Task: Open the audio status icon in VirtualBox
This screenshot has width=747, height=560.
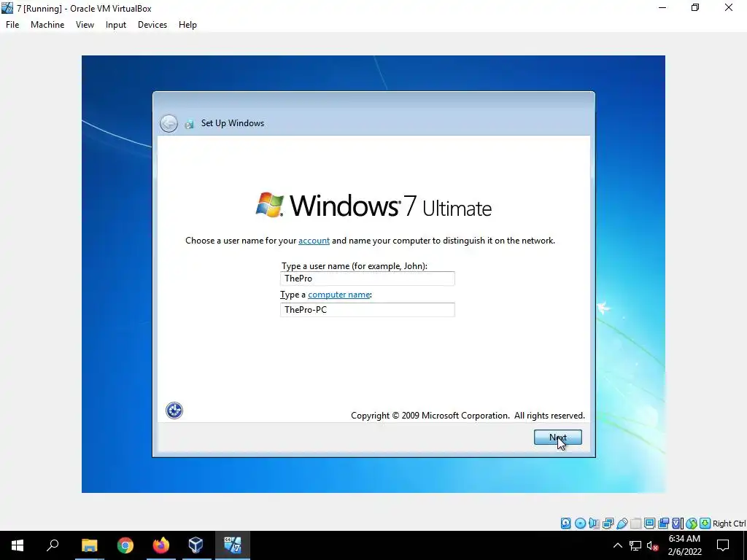Action: pyautogui.click(x=594, y=524)
